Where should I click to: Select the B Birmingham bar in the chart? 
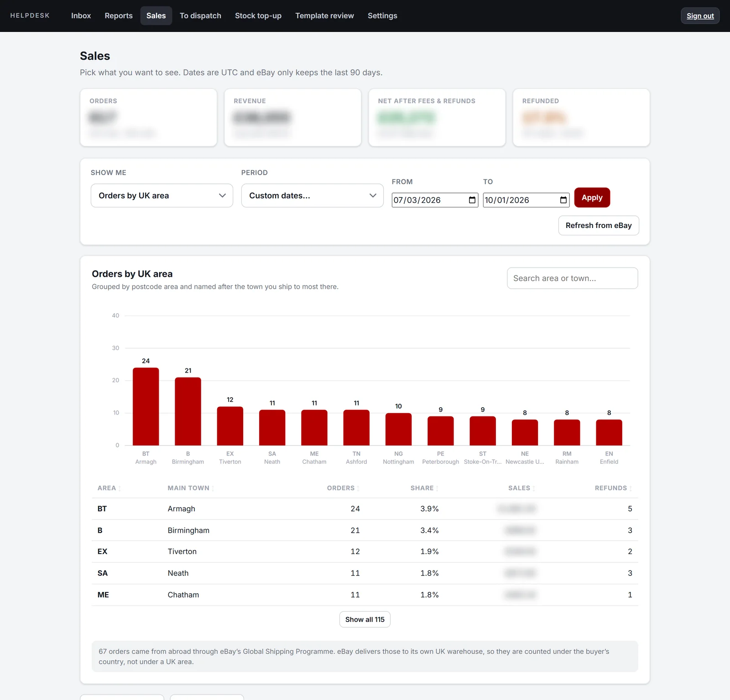click(x=188, y=411)
